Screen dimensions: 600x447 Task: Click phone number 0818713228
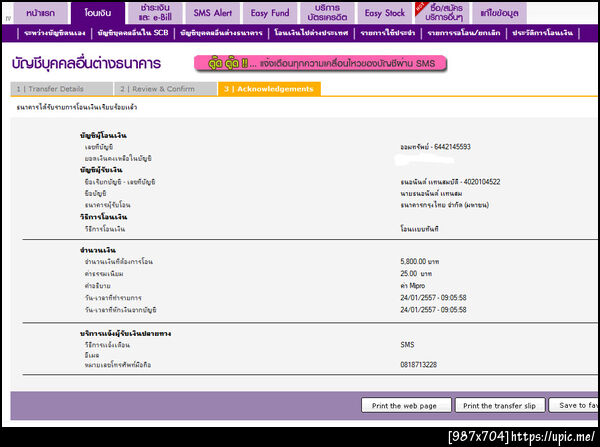[419, 365]
